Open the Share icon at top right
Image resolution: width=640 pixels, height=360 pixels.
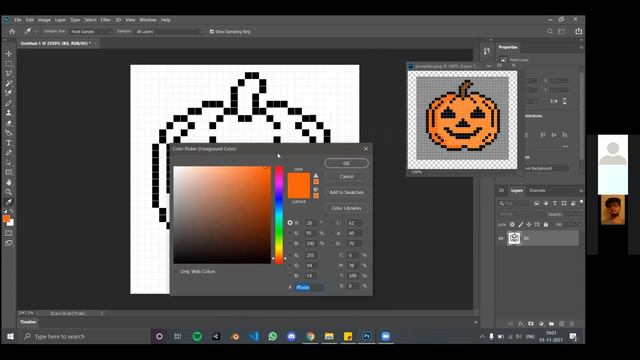[x=578, y=31]
